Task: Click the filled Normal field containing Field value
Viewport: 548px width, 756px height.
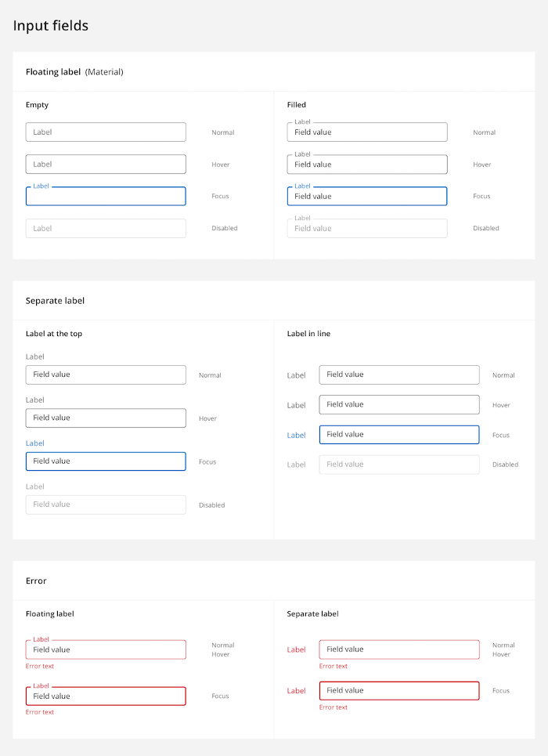Action: [366, 132]
